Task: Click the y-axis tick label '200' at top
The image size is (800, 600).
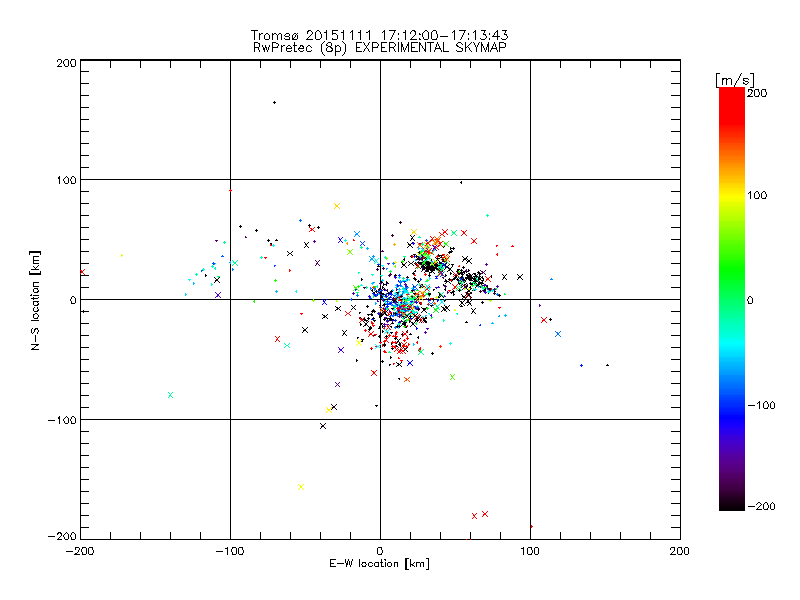Action: (x=66, y=63)
